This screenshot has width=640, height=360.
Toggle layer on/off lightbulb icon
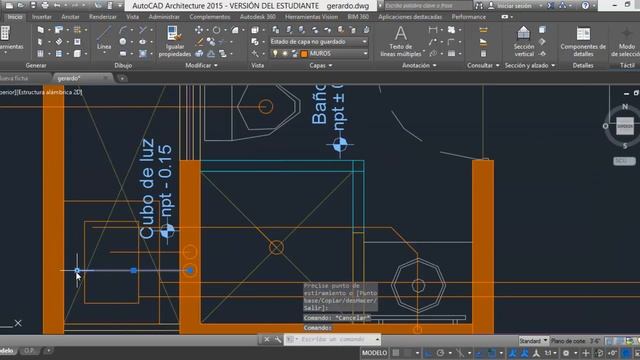click(x=275, y=53)
